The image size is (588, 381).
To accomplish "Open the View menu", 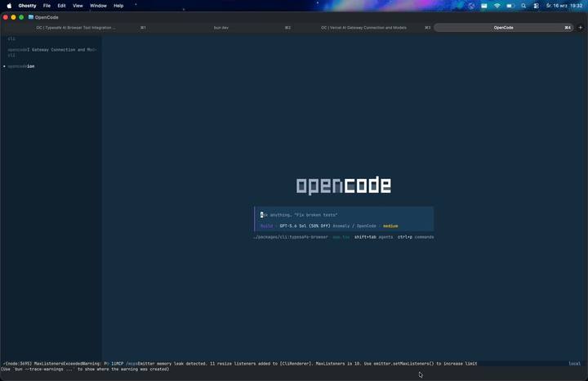I will 78,6.
